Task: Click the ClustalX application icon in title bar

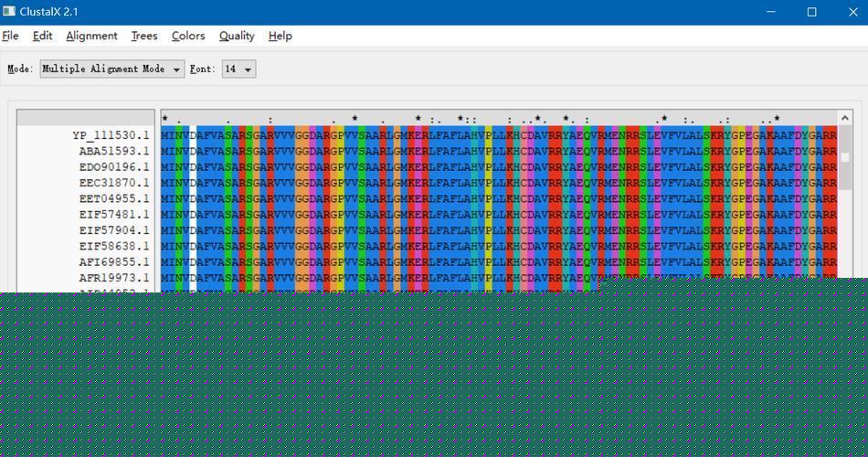Action: pos(9,11)
